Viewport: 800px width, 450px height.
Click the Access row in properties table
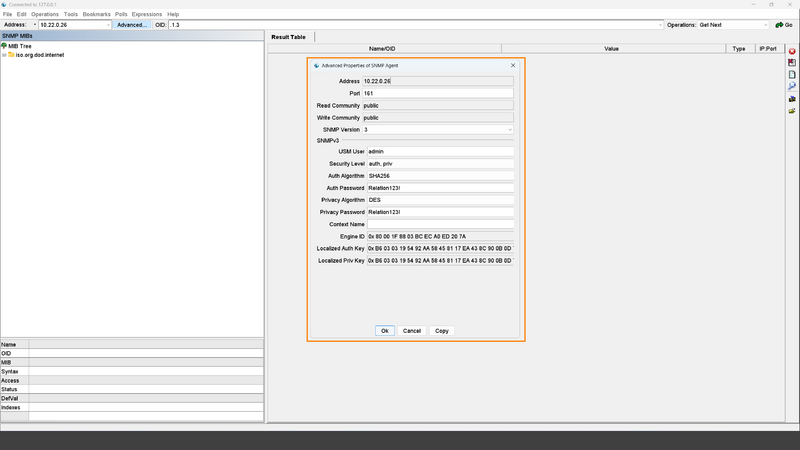click(x=132, y=381)
